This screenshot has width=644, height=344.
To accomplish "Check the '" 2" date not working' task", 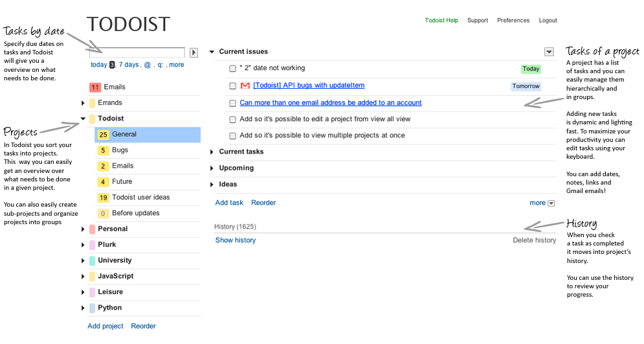I will click(232, 69).
